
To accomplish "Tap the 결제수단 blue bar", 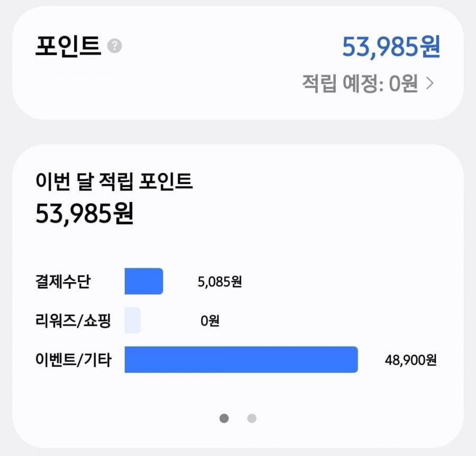I will (x=143, y=281).
